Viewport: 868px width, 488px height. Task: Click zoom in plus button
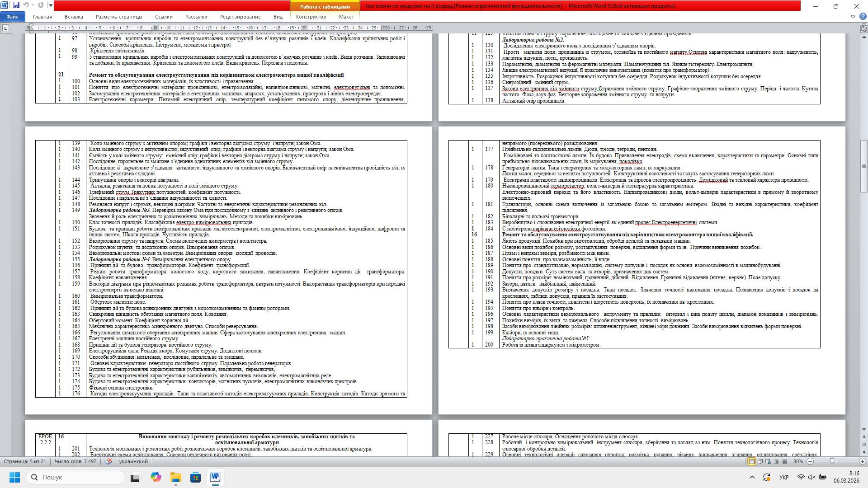(x=863, y=461)
